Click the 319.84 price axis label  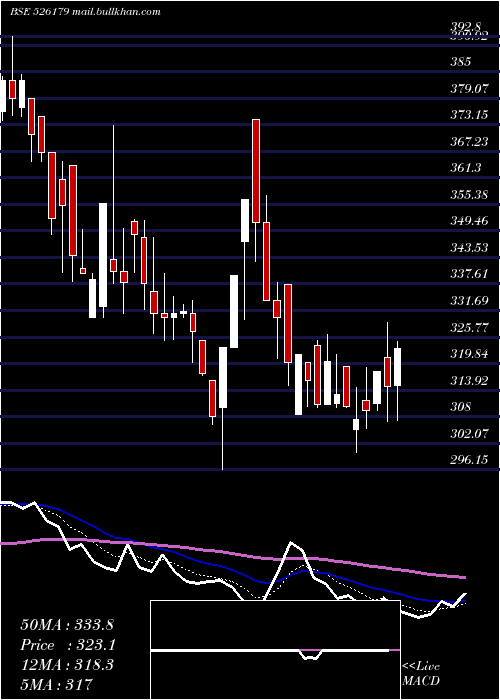tap(469, 354)
